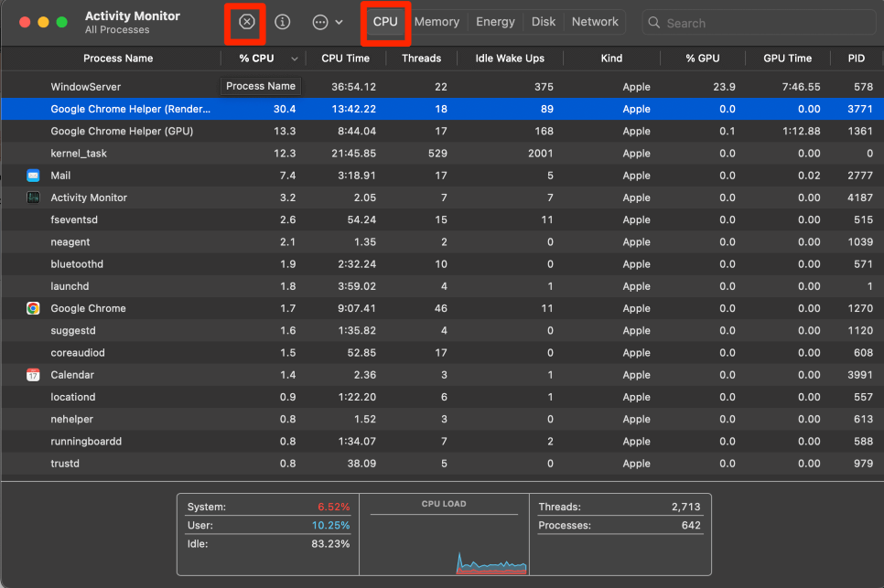Click the Calendar app icon in list
Screen dimensions: 884x588
[x=33, y=375]
